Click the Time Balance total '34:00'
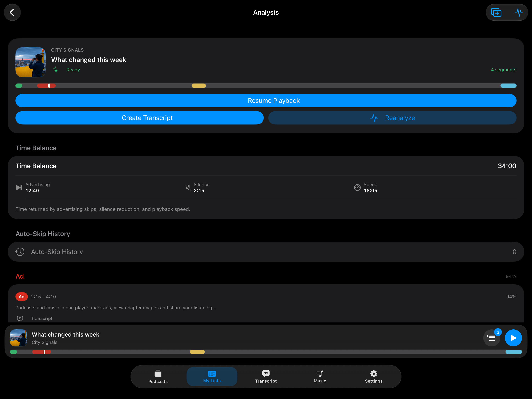 (x=507, y=166)
